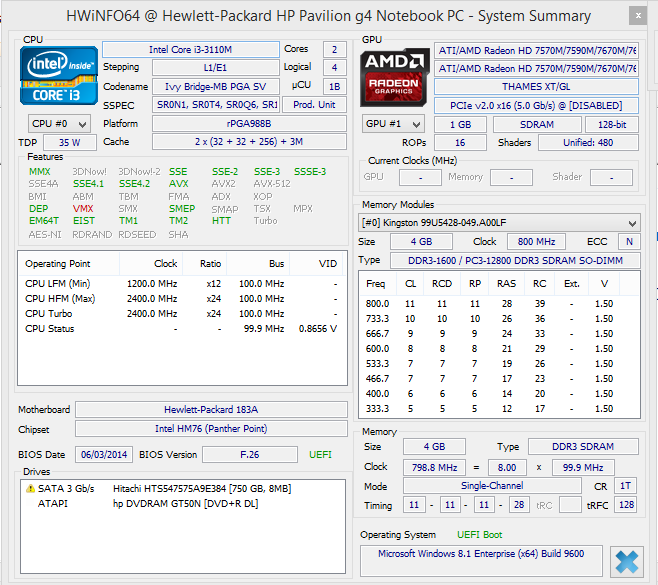Click the module clock 800 MHz value
The image size is (658, 585).
pyautogui.click(x=536, y=242)
